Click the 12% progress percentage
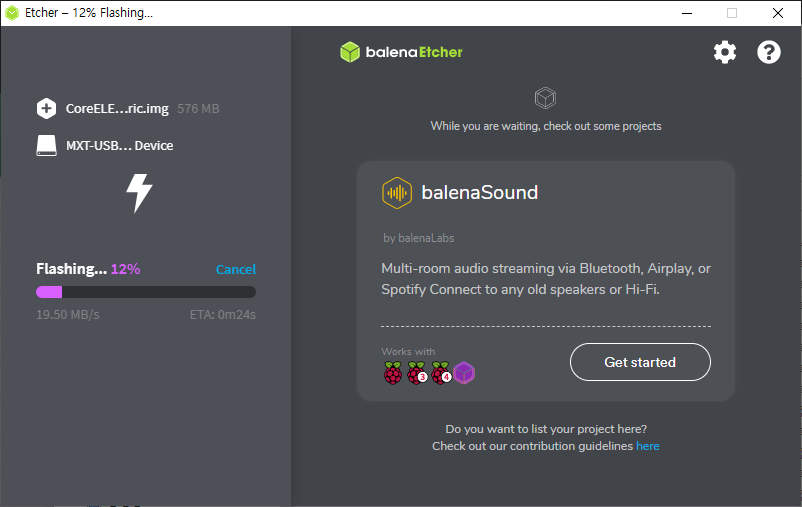The height and width of the screenshot is (507, 802). point(125,269)
